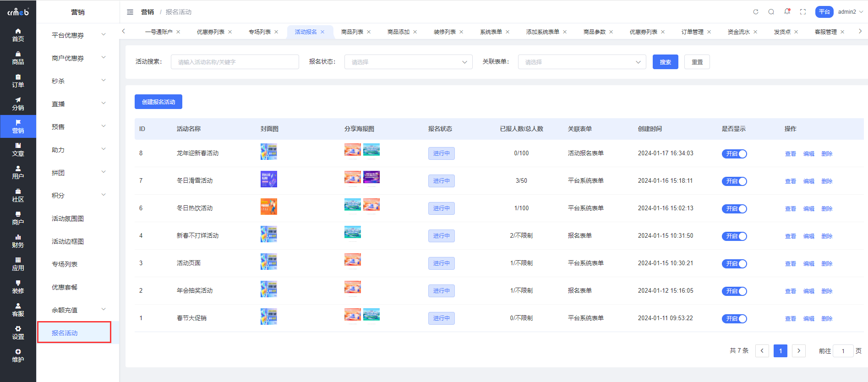868x382 pixels.
Task: Expand the 预售 submenu
Action: 78,126
